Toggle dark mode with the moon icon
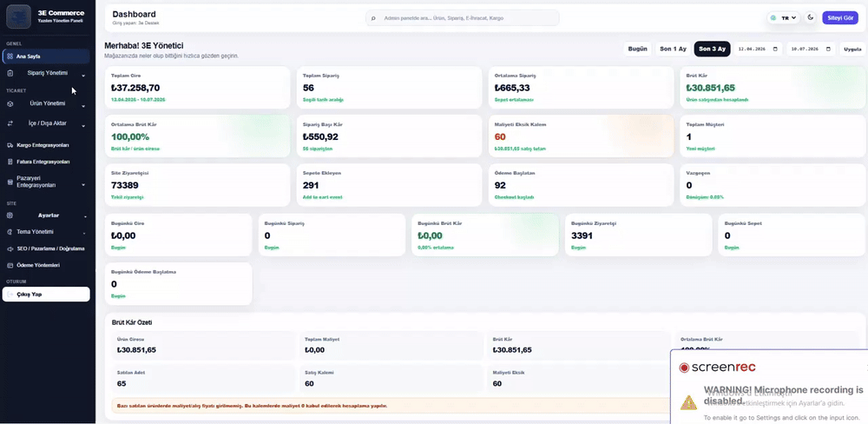 [x=811, y=17]
